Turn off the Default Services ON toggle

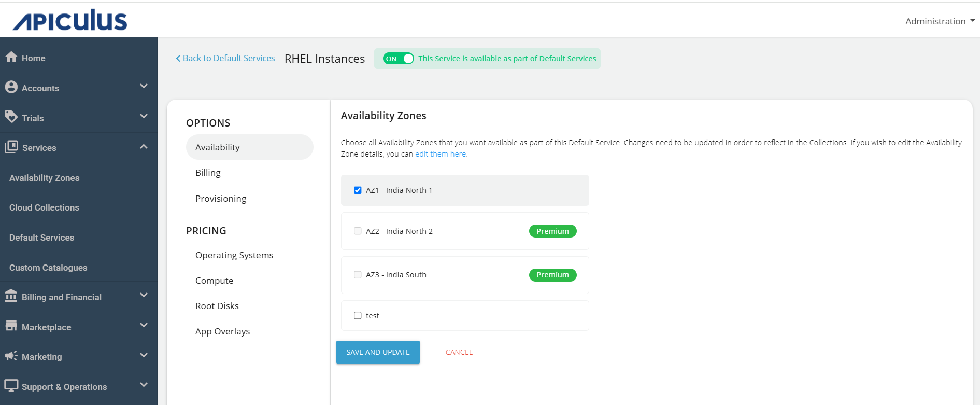coord(398,59)
